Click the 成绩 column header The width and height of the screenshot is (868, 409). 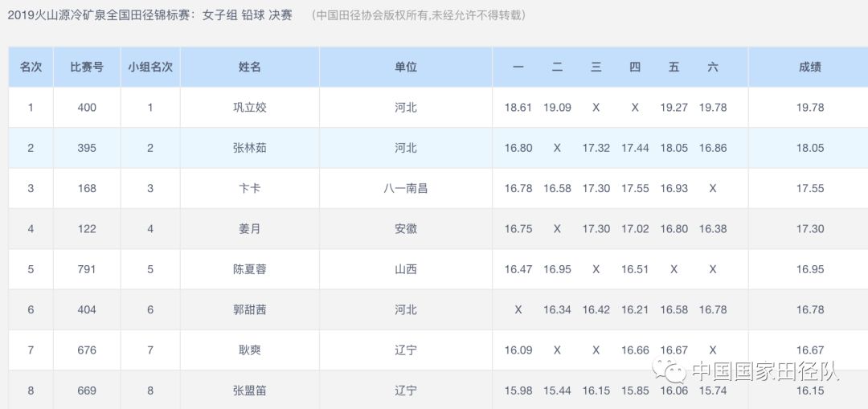coord(810,67)
